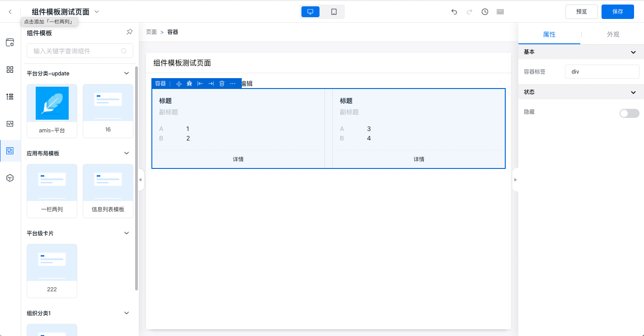644x336 pixels.
Task: Add the 信息列表模板 template
Action: [x=108, y=191]
